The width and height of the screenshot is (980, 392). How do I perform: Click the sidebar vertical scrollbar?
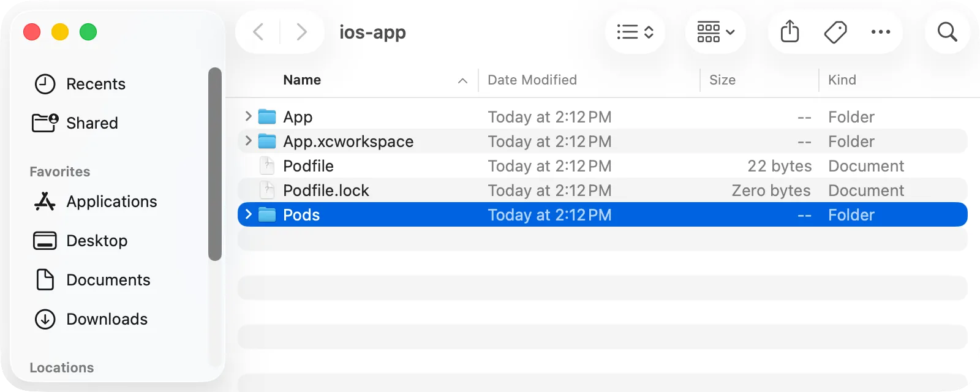(x=215, y=164)
